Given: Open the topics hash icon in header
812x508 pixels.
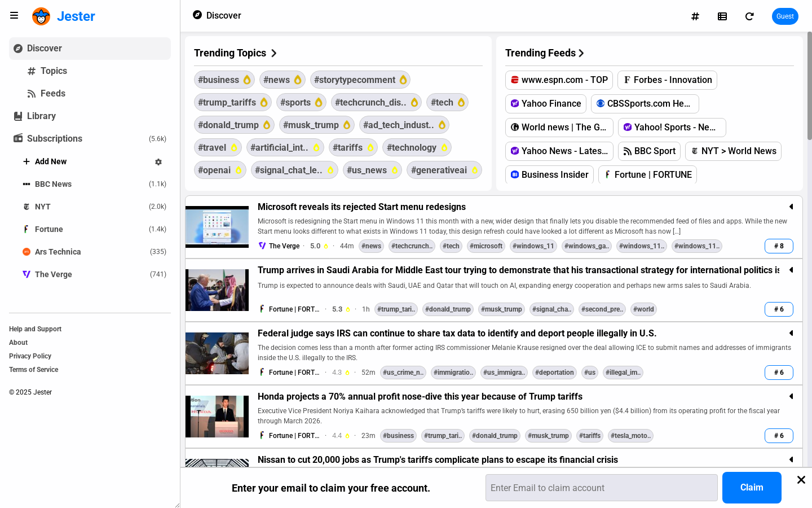Looking at the screenshot, I should [695, 16].
